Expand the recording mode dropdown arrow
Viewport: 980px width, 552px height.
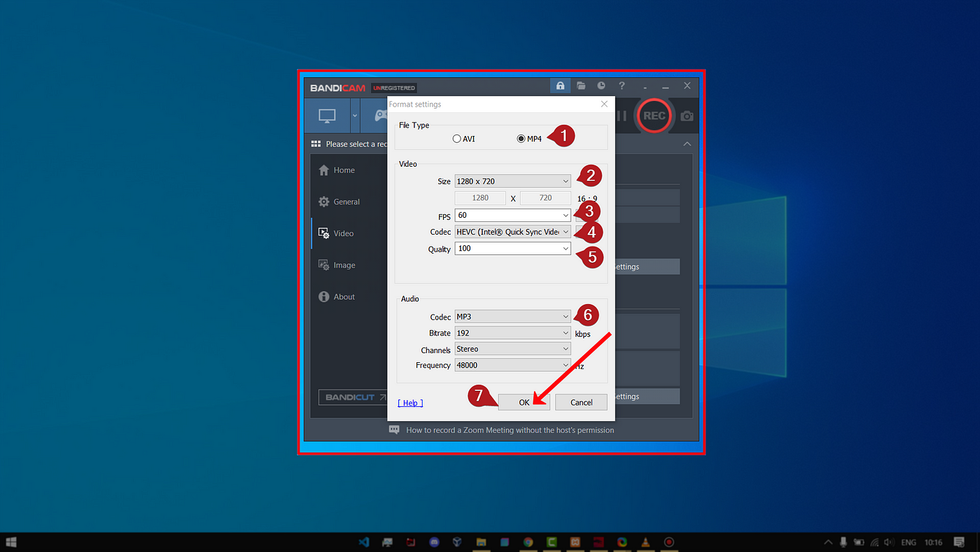coord(355,116)
